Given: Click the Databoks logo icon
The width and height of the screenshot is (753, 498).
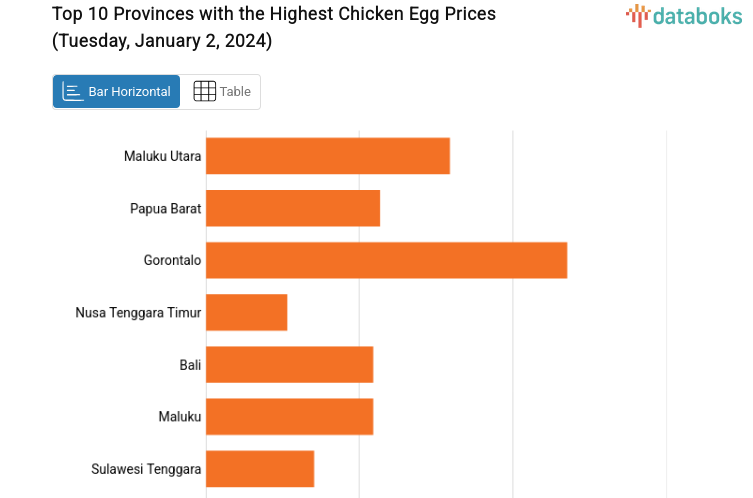Looking at the screenshot, I should click(638, 15).
